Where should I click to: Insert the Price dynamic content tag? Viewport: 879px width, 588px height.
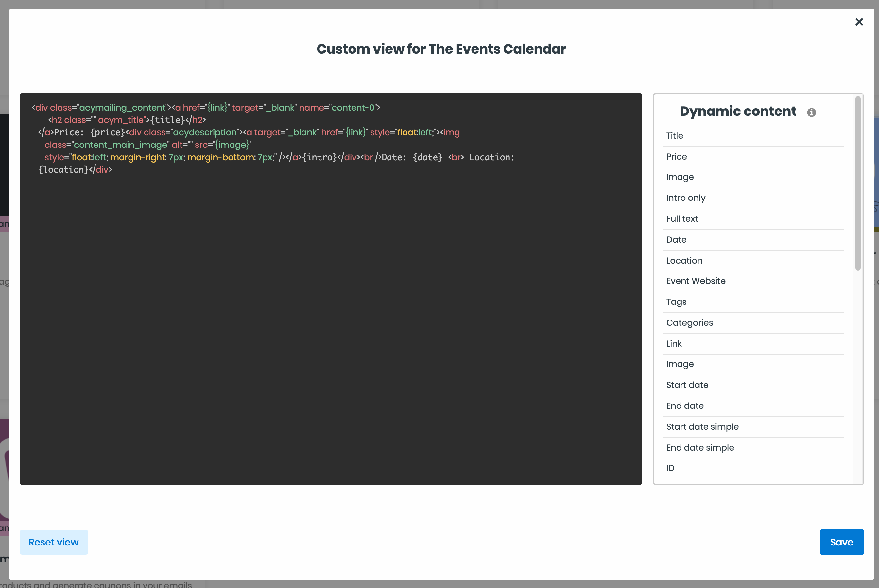coord(753,157)
